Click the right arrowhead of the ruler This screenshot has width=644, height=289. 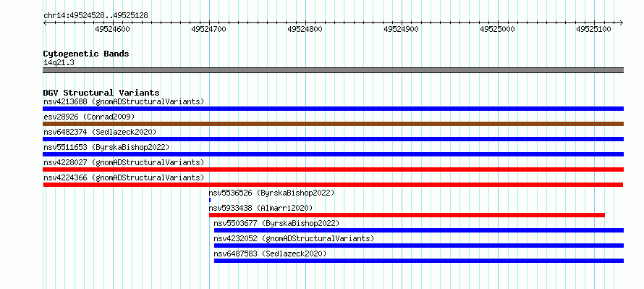(x=622, y=22)
